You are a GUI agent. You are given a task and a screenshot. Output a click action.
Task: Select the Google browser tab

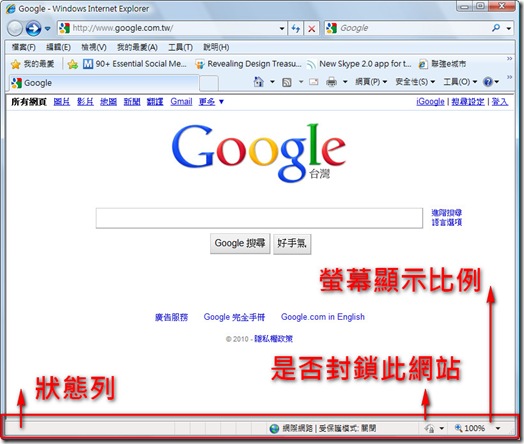pos(104,83)
